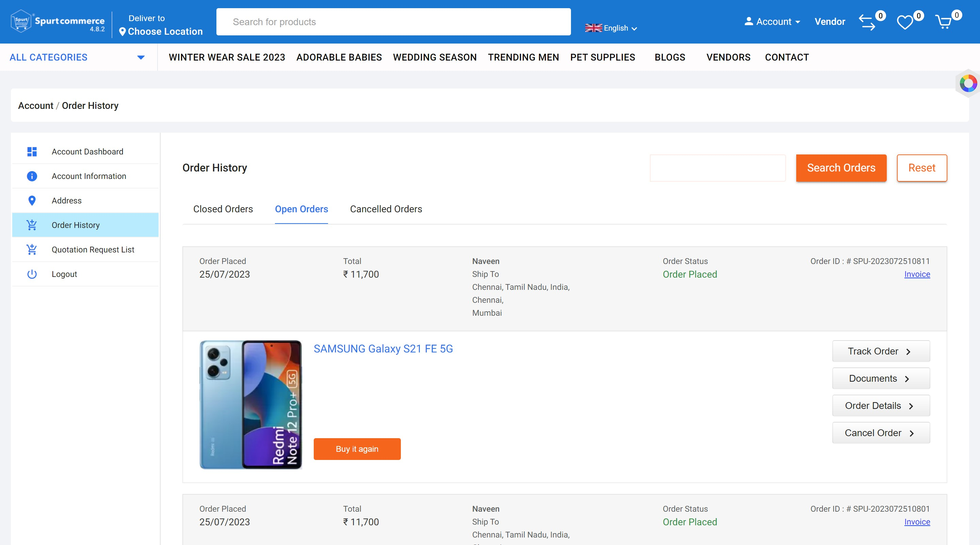Expand the Account dropdown in header
The height and width of the screenshot is (545, 980).
(773, 22)
